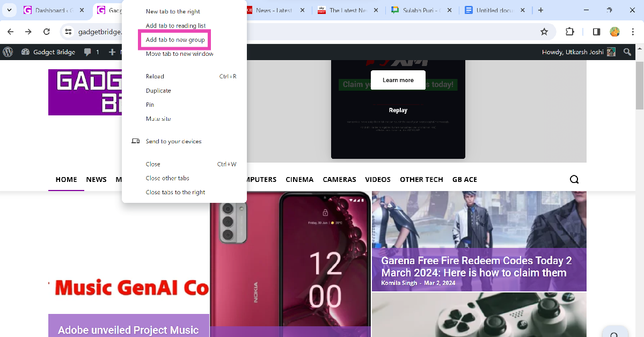The width and height of the screenshot is (644, 337).
Task: Open the GB ACE navigation item
Action: (x=465, y=179)
